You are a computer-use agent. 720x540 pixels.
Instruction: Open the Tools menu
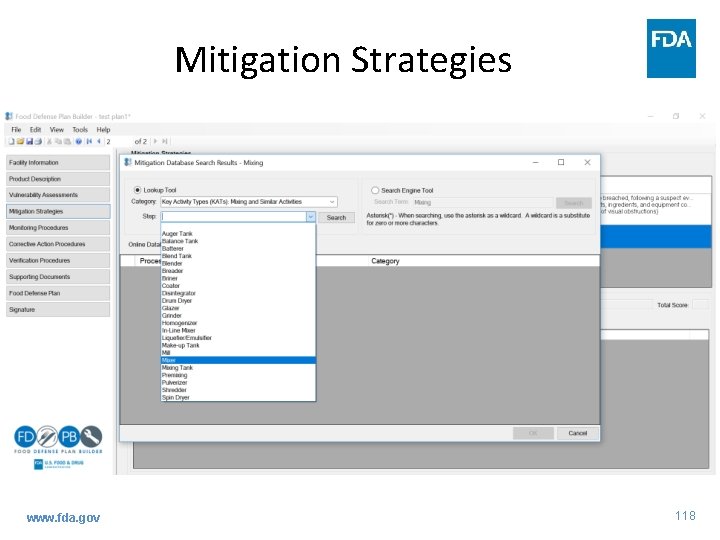(80, 130)
